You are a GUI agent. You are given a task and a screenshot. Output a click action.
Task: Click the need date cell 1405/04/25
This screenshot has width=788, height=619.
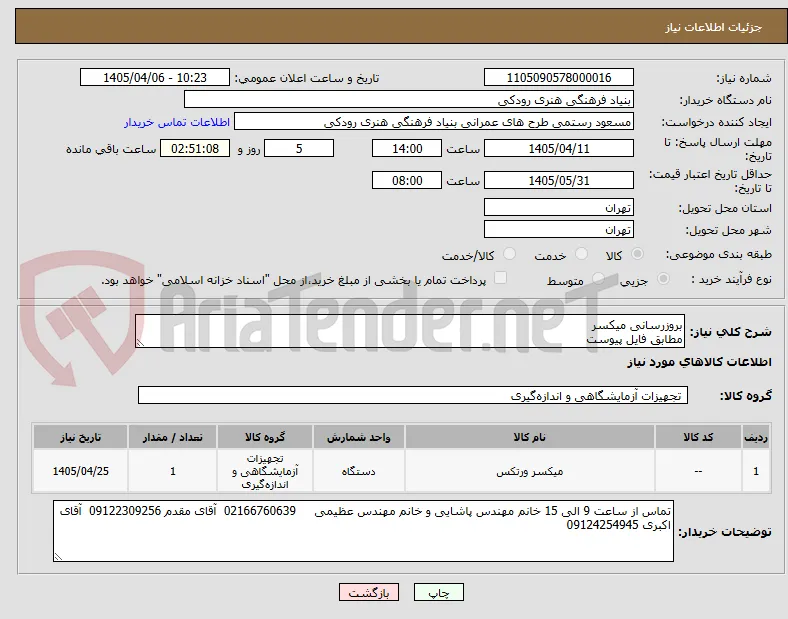pyautogui.click(x=80, y=471)
